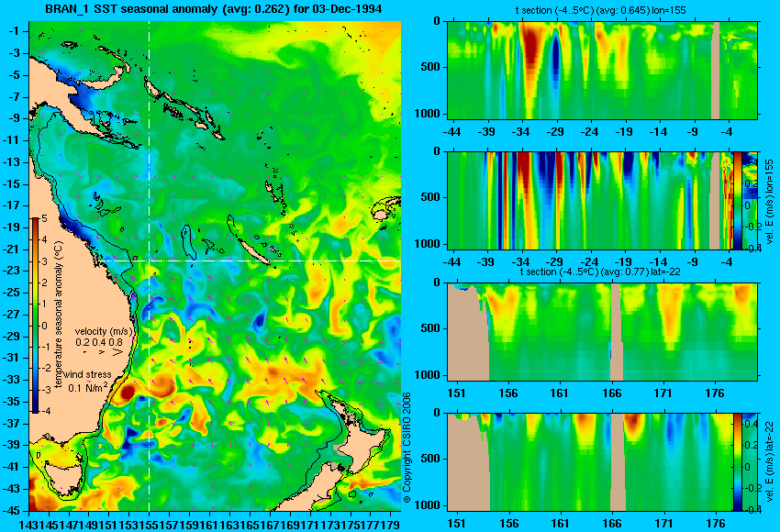Click the '-23' latitude tick on main map
The image size is (780, 532).
12,271
